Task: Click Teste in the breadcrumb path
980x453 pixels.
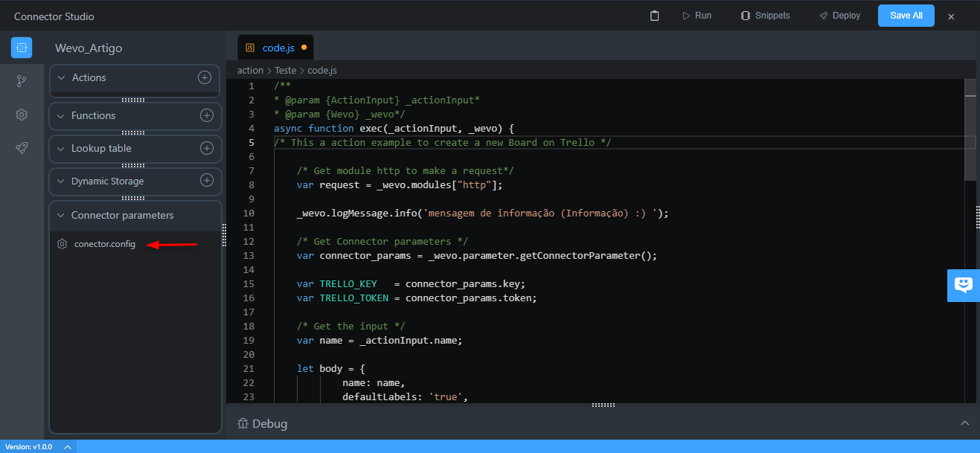Action: pos(285,71)
